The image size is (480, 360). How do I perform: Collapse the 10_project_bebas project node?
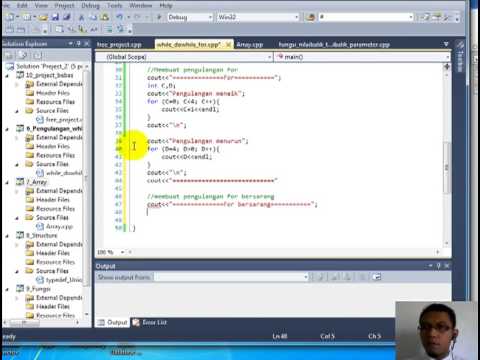pos(7,75)
